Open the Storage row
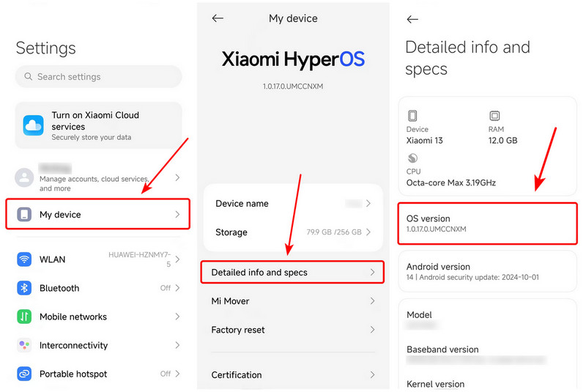The width and height of the screenshot is (586, 392). [294, 232]
